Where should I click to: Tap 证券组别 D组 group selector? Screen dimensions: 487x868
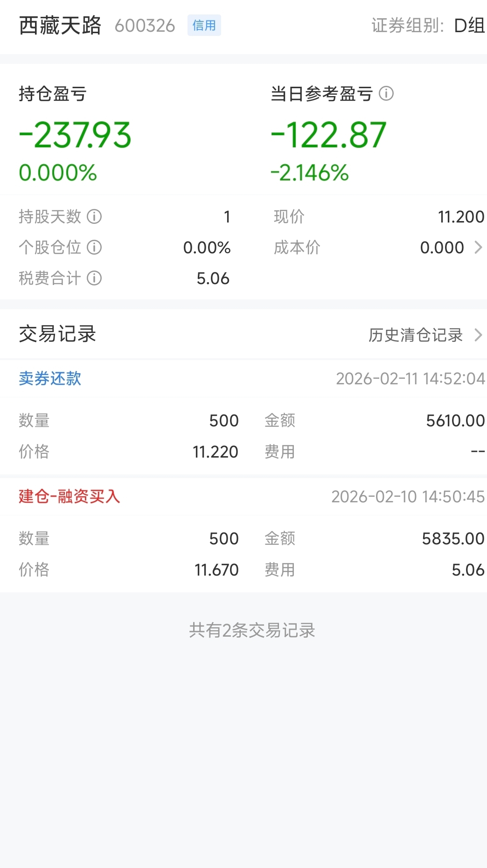point(428,25)
